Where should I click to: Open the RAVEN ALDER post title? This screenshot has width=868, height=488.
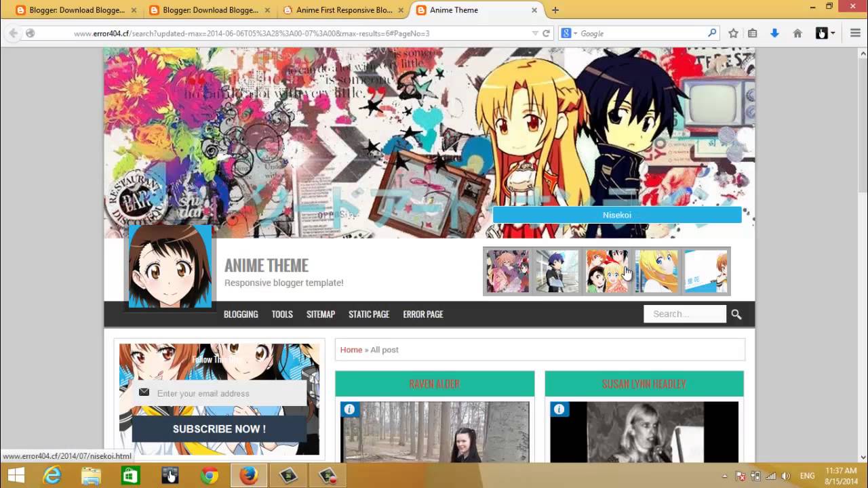(435, 384)
